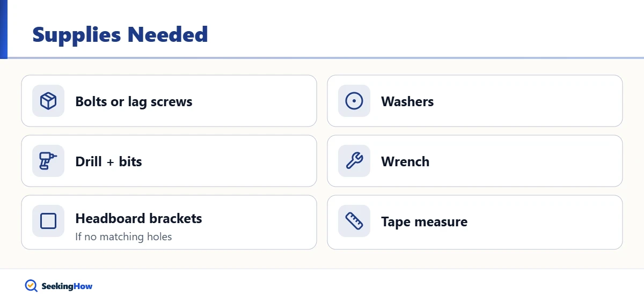Screen dimensions: 644x303
Task: Click empty area of Drill + bits card
Action: tap(225, 161)
